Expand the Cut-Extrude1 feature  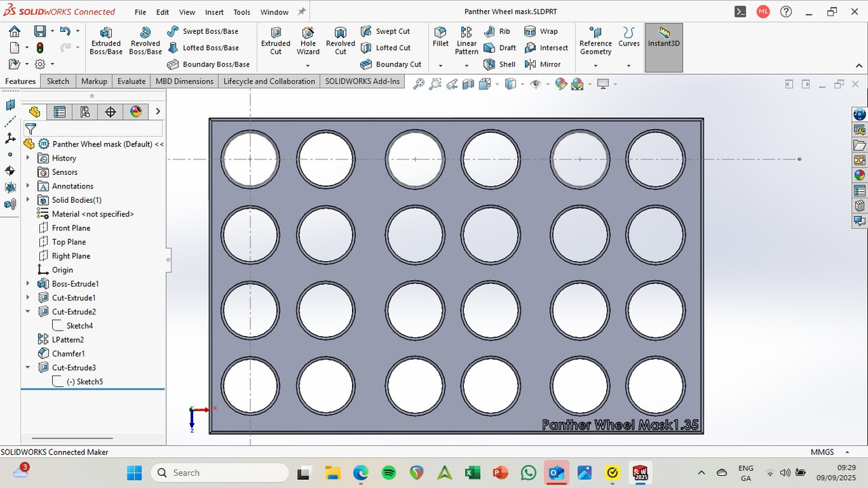point(28,298)
